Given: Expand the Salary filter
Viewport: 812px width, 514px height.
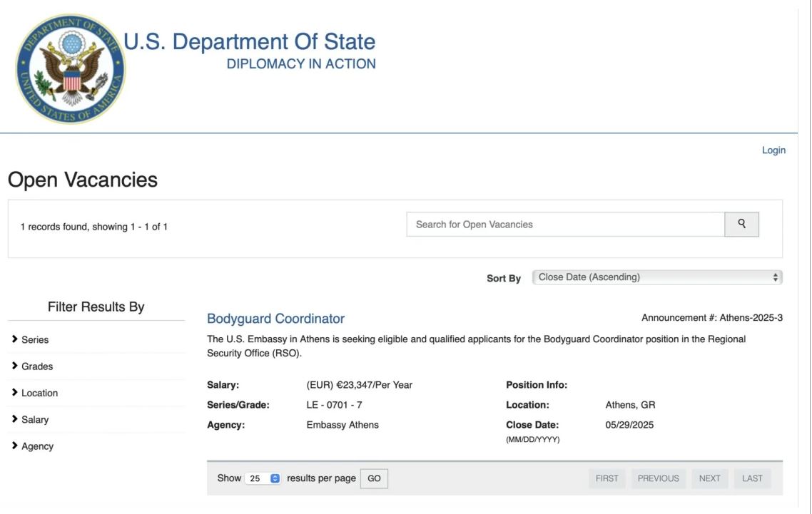Looking at the screenshot, I should 35,420.
